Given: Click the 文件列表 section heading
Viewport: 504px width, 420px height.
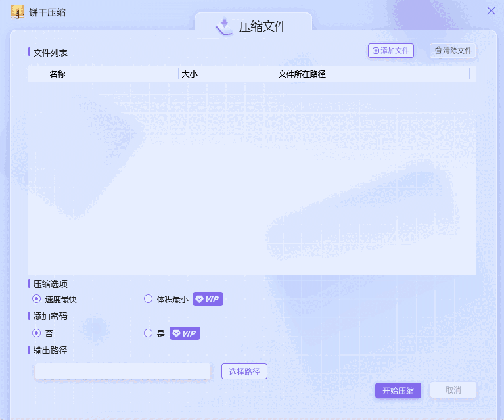Looking at the screenshot, I should 50,53.
